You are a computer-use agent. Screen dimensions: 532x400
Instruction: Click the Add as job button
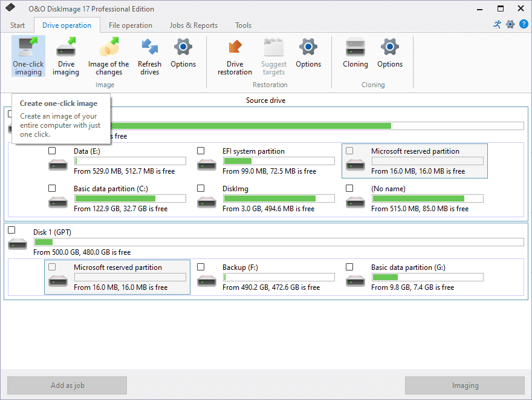coord(67,385)
